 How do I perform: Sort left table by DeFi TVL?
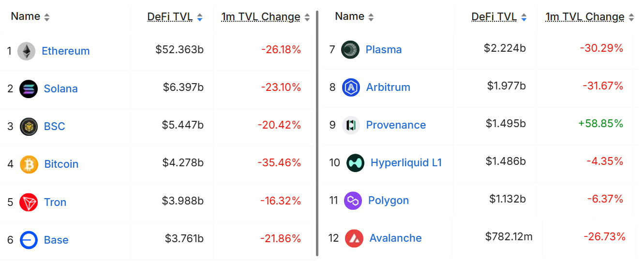coord(175,17)
